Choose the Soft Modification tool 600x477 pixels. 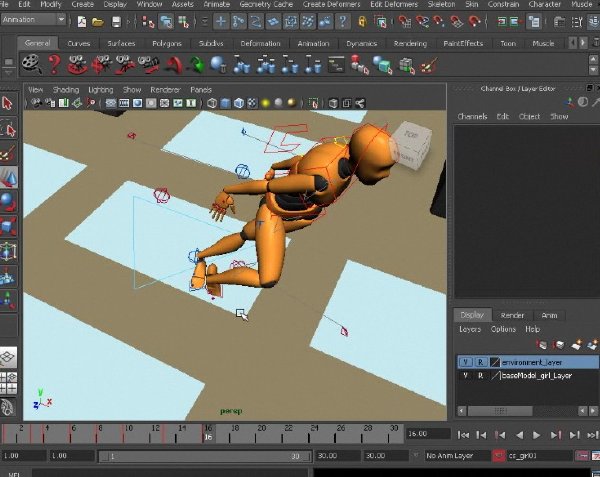[x=8, y=276]
